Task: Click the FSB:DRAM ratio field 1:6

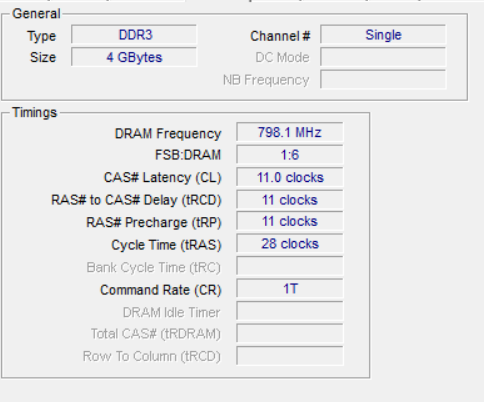Action: click(x=290, y=154)
